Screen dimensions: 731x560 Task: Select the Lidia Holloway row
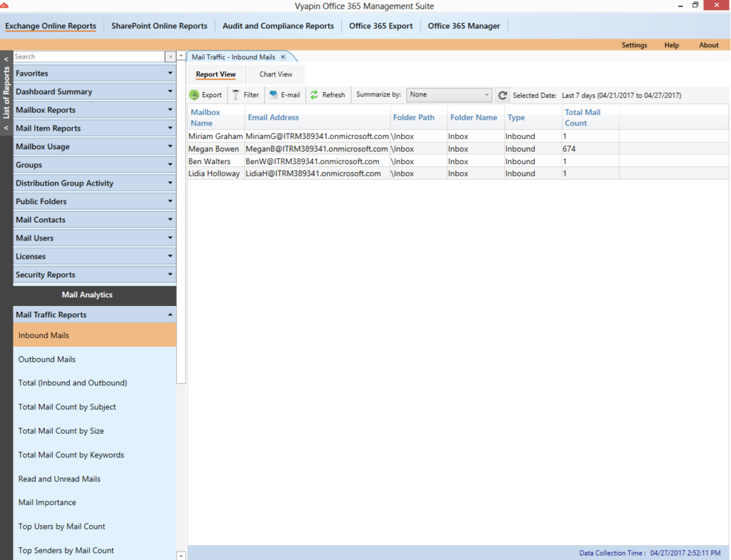click(x=458, y=173)
